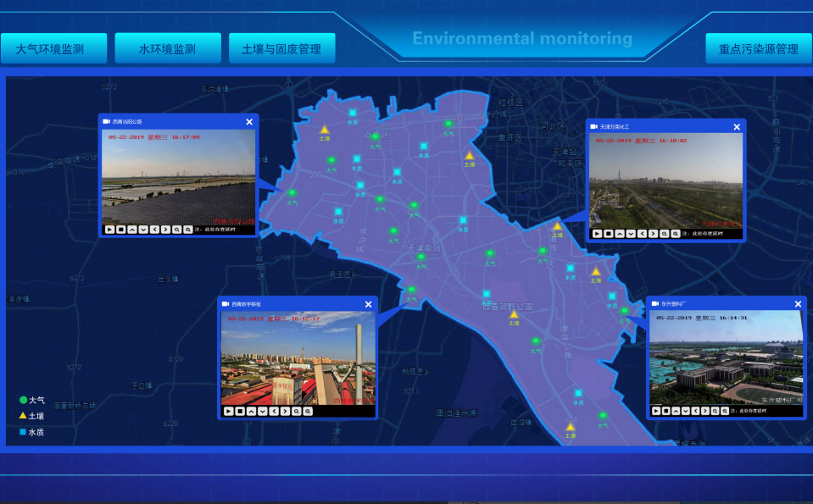The height and width of the screenshot is (504, 813).
Task: Click the yellow triangle 土壤 legend entry
Action: [32, 416]
